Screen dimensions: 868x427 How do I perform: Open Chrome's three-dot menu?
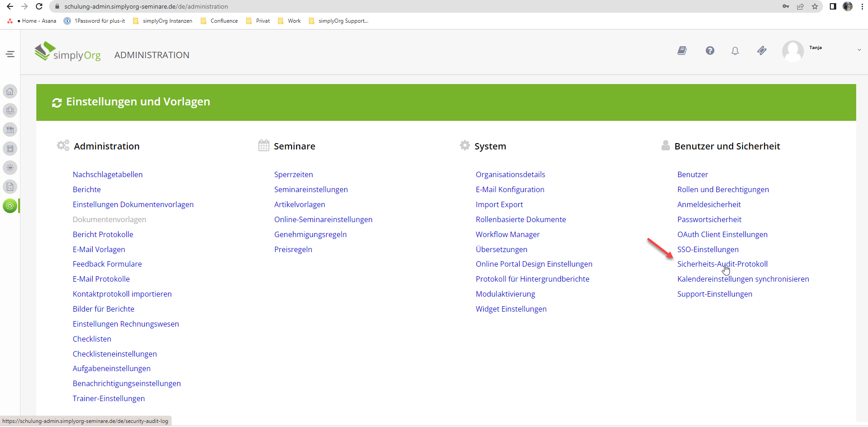click(862, 6)
